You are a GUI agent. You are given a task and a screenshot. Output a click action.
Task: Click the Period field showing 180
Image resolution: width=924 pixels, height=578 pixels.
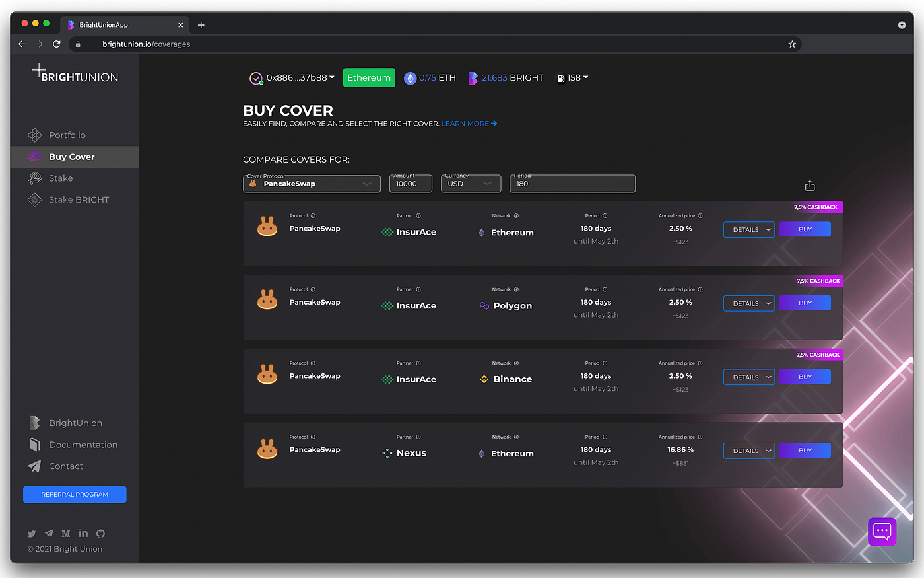coord(572,184)
